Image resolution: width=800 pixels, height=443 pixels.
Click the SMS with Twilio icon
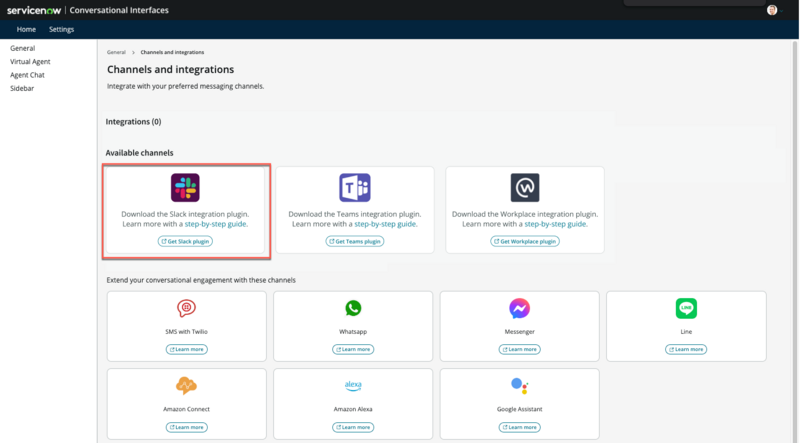click(186, 308)
